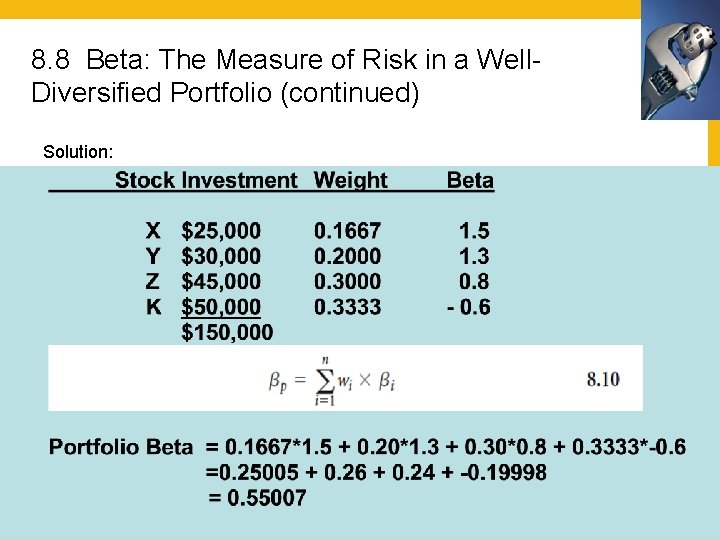Viewport: 720px width, 540px height.
Task: Select the $25,000 investment for stock X
Action: (221, 232)
